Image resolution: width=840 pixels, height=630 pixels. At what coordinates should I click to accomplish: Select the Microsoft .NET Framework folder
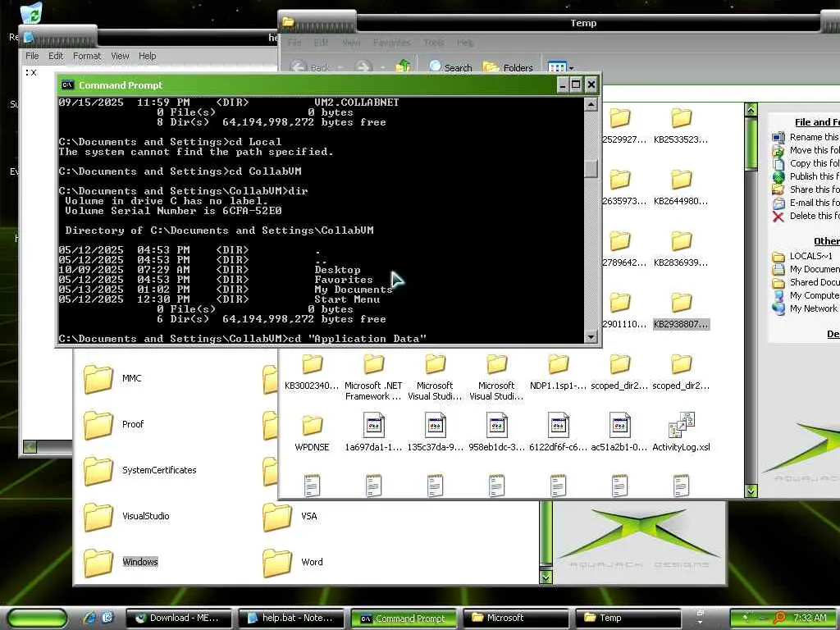click(x=373, y=377)
